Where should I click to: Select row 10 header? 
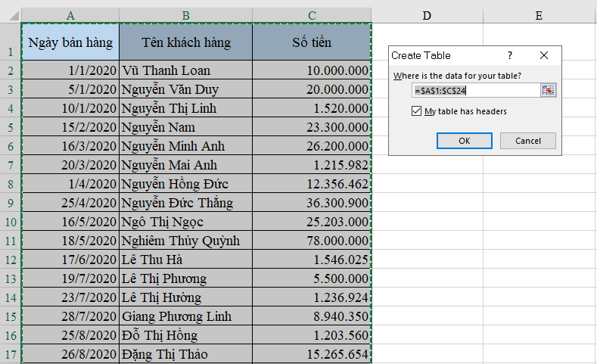11,222
